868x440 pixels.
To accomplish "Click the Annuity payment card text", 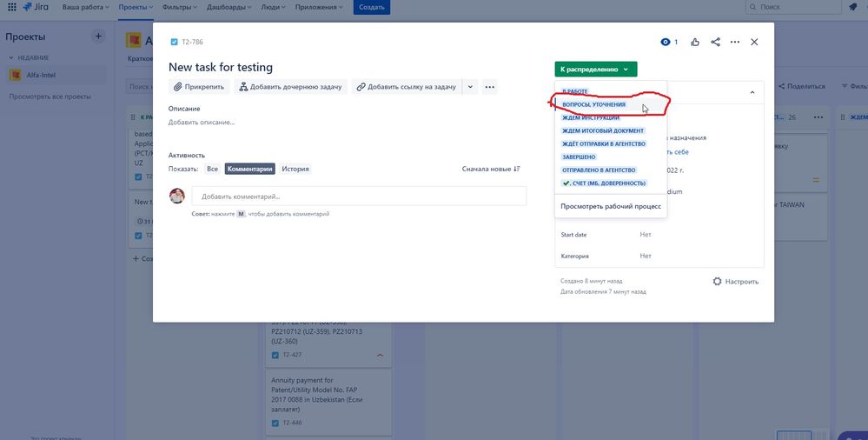I will (x=316, y=395).
